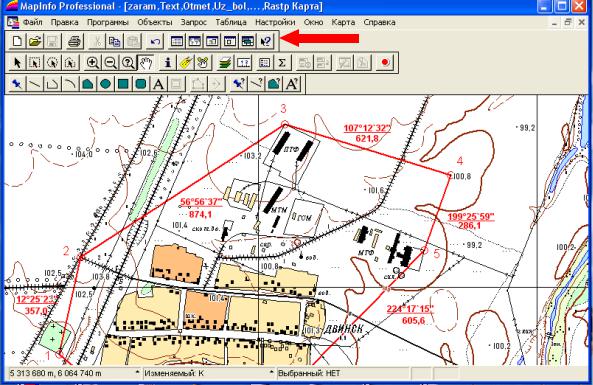Select the arrow pointer Select tool
The width and height of the screenshot is (593, 385).
pyautogui.click(x=17, y=62)
